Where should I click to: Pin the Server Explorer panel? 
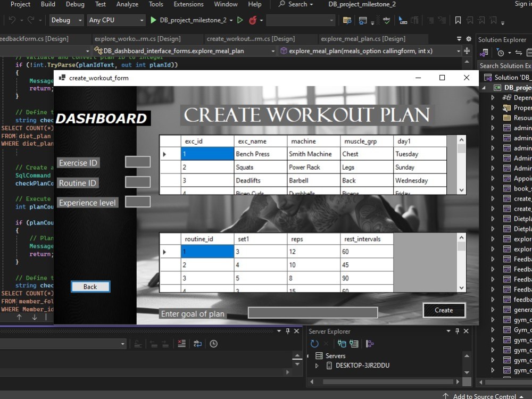coord(457,331)
